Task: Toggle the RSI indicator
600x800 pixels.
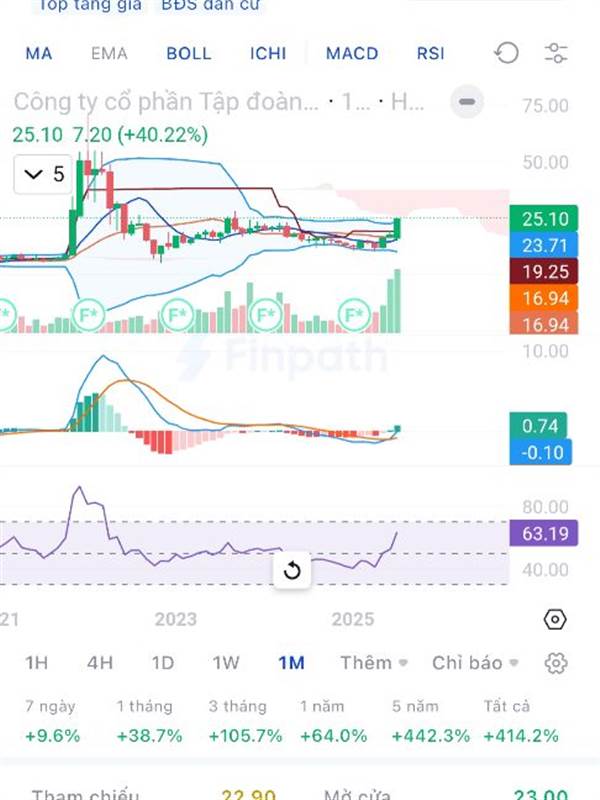Action: [x=431, y=54]
